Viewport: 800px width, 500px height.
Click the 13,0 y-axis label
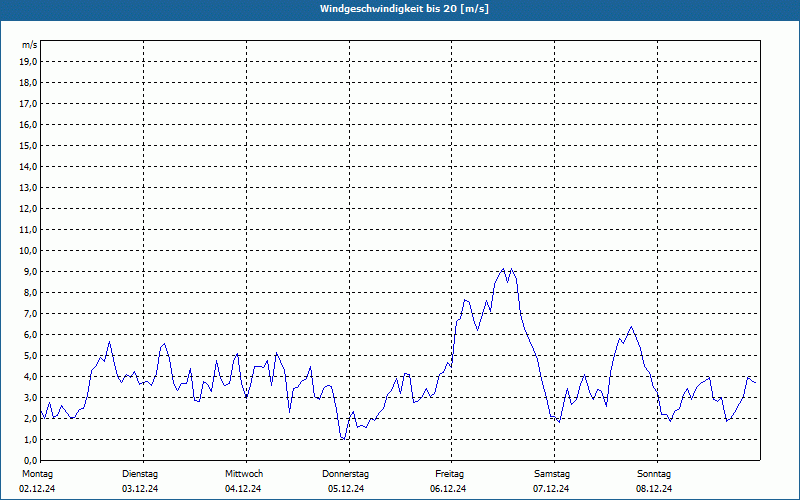[x=28, y=187]
